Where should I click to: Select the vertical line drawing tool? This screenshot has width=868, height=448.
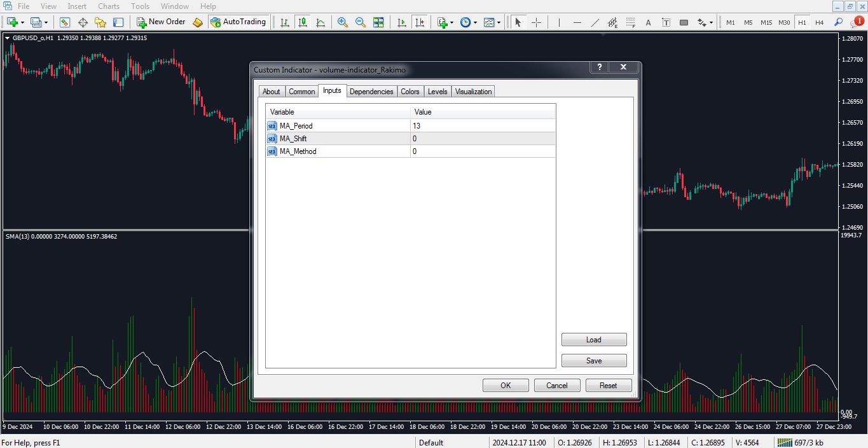(559, 22)
